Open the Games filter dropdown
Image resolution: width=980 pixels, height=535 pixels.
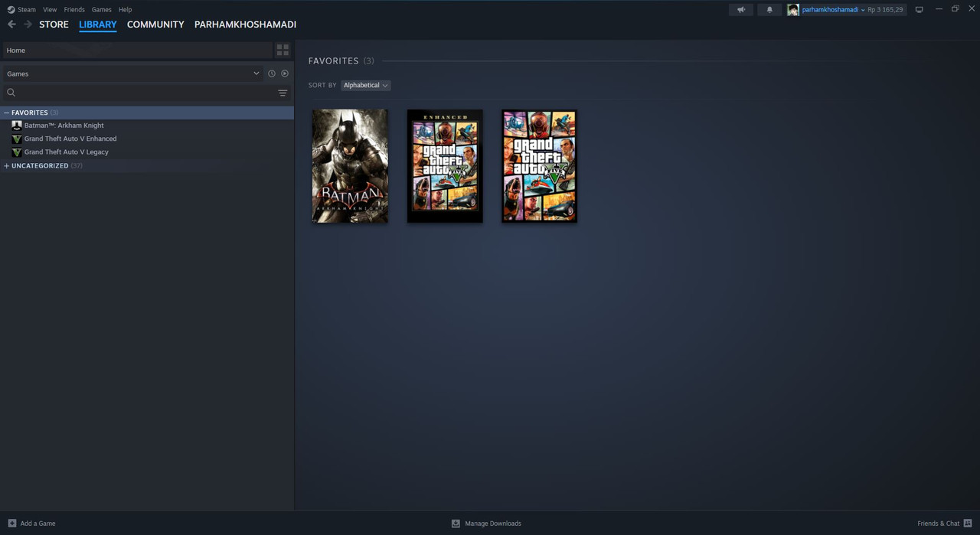(132, 73)
